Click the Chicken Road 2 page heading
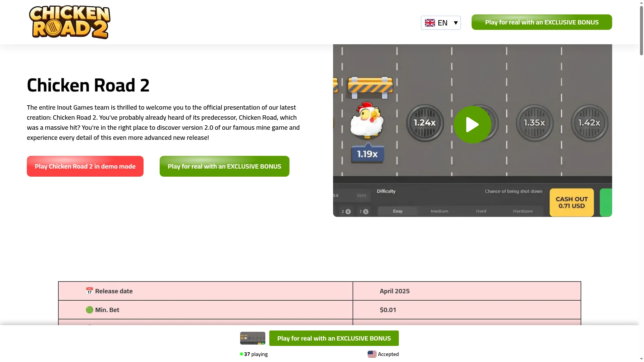 (88, 85)
